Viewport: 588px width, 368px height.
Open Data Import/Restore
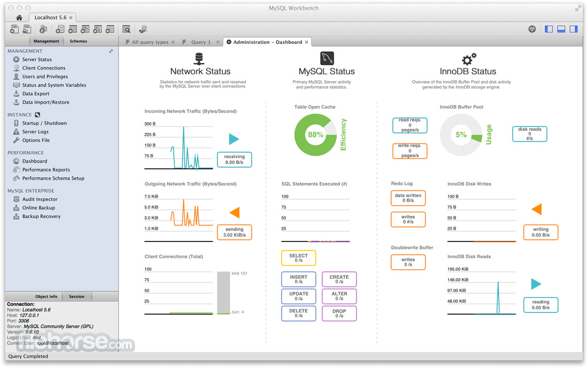[x=45, y=103]
